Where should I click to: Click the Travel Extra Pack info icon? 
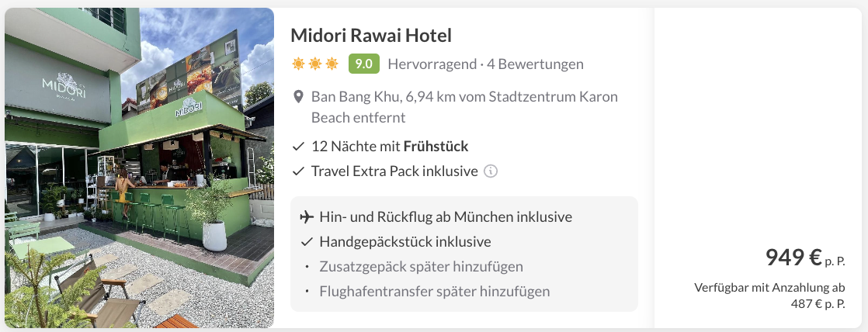tap(491, 171)
